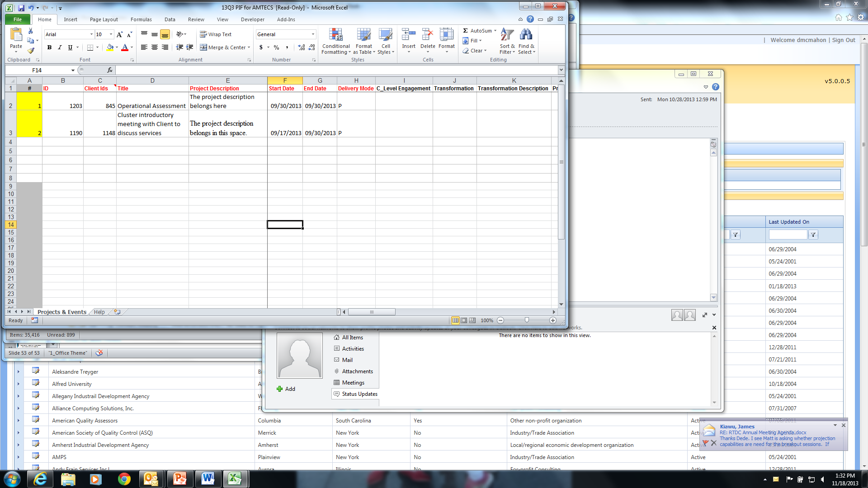
Task: Click Add under the contact photo
Action: coord(286,389)
